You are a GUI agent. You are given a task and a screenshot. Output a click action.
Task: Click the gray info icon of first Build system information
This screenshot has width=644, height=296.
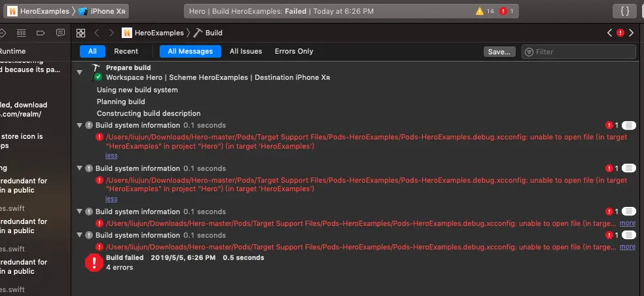point(89,125)
